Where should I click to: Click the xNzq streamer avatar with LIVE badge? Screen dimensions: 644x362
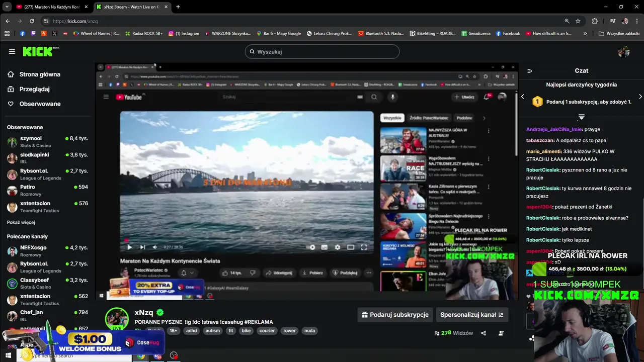pyautogui.click(x=117, y=319)
